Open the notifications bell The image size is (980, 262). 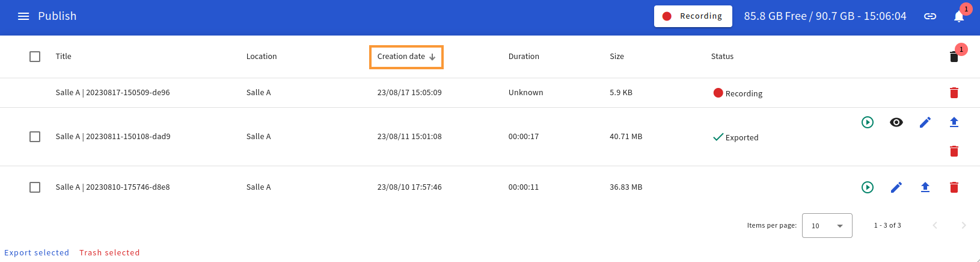point(959,16)
